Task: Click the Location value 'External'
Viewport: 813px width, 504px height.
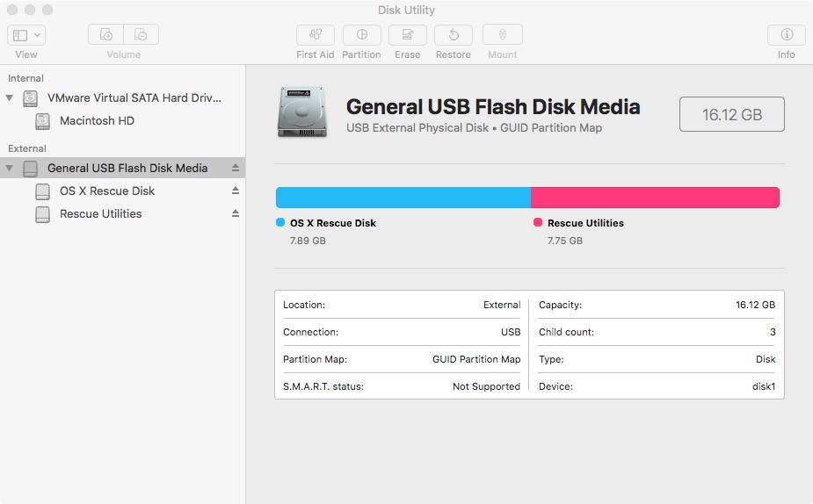Action: click(502, 305)
